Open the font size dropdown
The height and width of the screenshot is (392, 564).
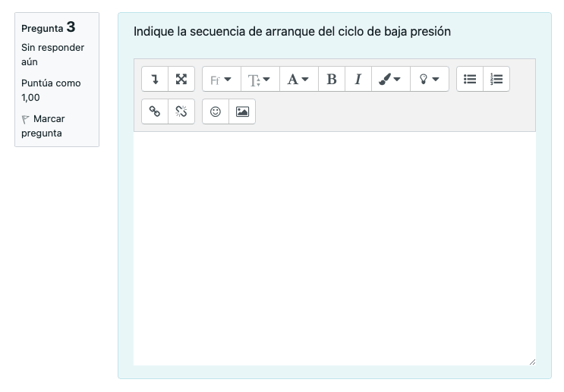(x=260, y=79)
